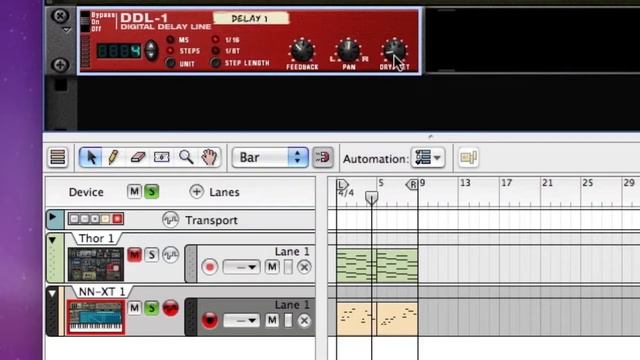640x360 pixels.
Task: Select the Pencil tool
Action: (113, 157)
